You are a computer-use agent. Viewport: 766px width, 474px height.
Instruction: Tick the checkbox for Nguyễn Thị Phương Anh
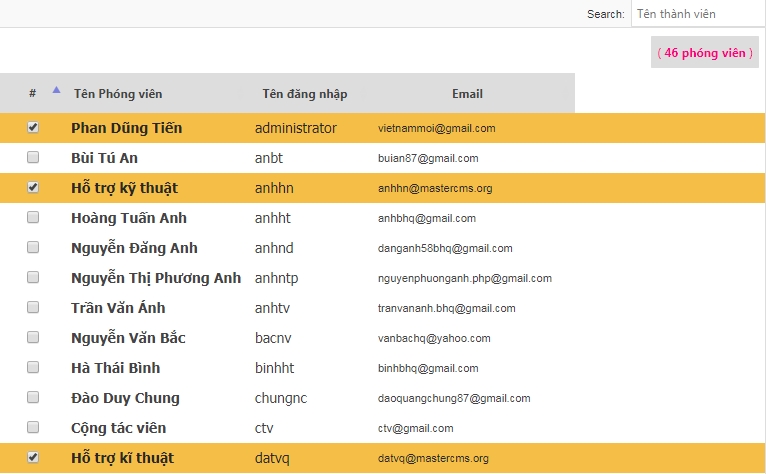click(x=33, y=277)
